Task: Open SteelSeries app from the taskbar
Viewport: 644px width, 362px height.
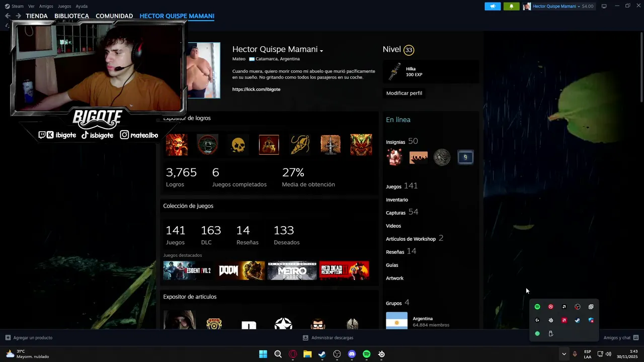Action: click(x=381, y=354)
